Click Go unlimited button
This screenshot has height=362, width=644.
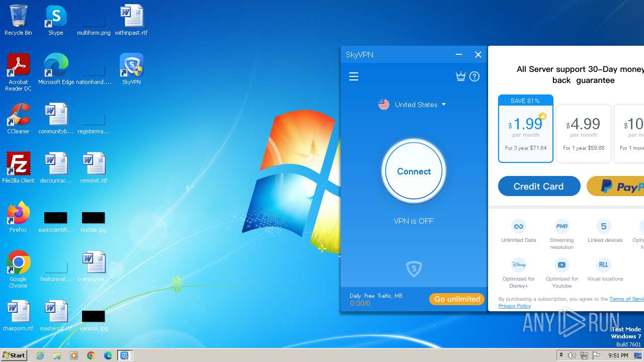(457, 299)
